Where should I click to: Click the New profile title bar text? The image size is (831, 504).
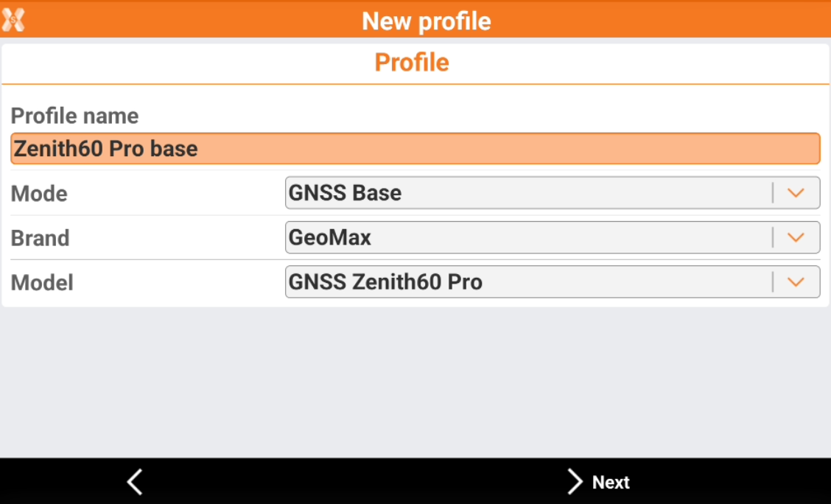[426, 21]
